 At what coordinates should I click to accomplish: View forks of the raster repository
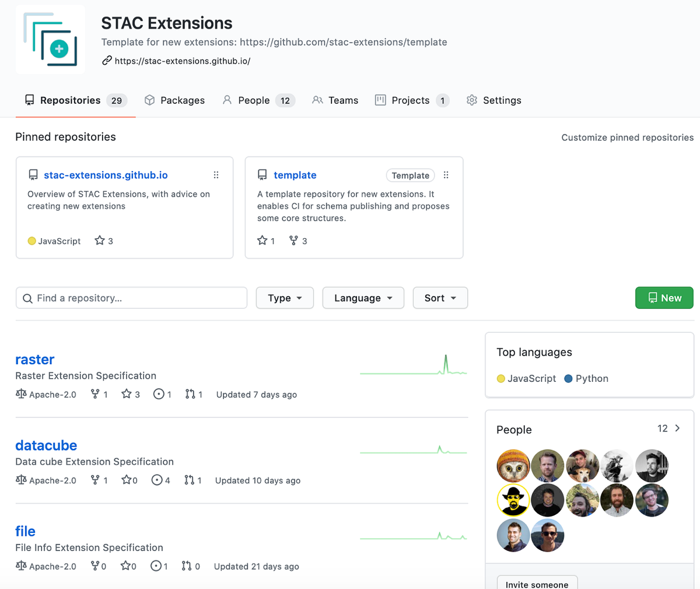click(x=99, y=394)
